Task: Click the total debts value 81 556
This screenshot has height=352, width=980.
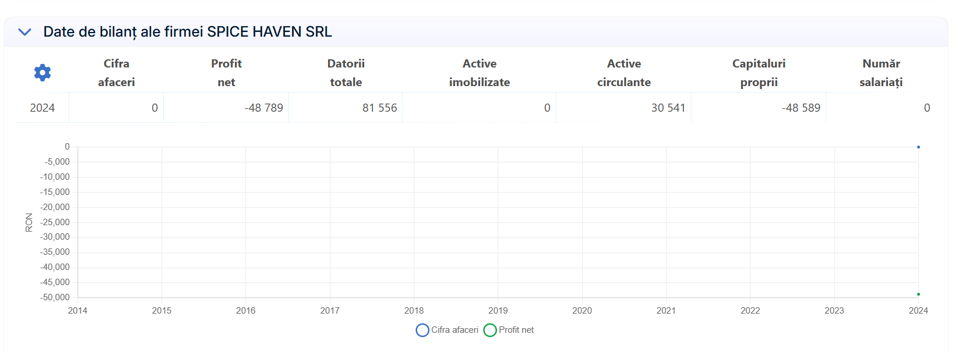Action: tap(379, 108)
